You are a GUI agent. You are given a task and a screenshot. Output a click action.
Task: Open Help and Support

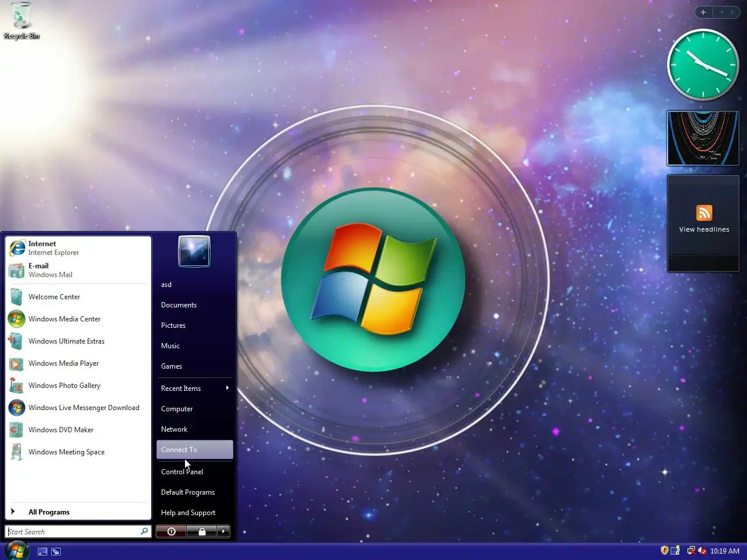click(195, 513)
